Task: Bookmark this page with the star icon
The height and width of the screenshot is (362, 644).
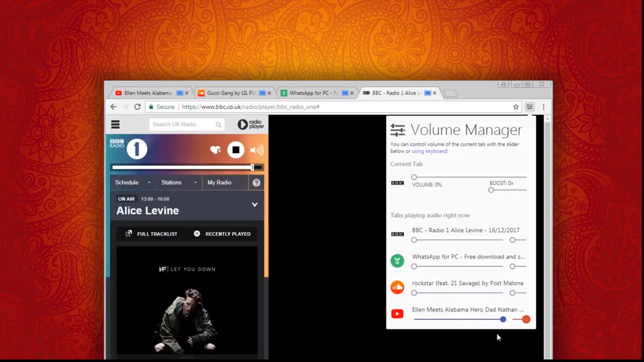Action: (x=516, y=107)
